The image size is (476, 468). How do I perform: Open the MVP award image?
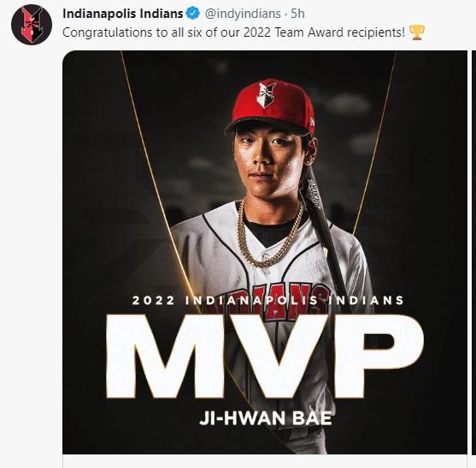pos(265,252)
